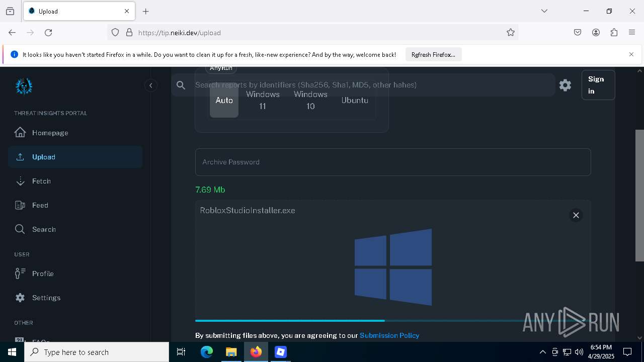Image resolution: width=644 pixels, height=362 pixels.
Task: Dismiss the Firefox notification bar
Action: (x=631, y=54)
